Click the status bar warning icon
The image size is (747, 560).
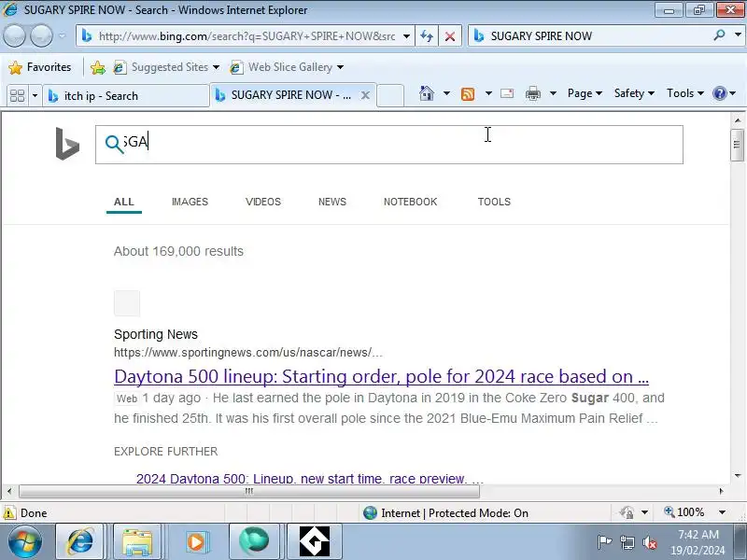[x=9, y=512]
